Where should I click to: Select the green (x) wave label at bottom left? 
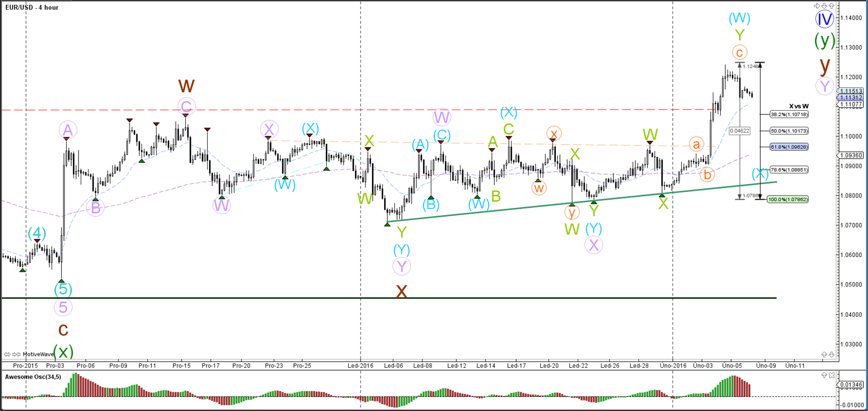[x=63, y=352]
